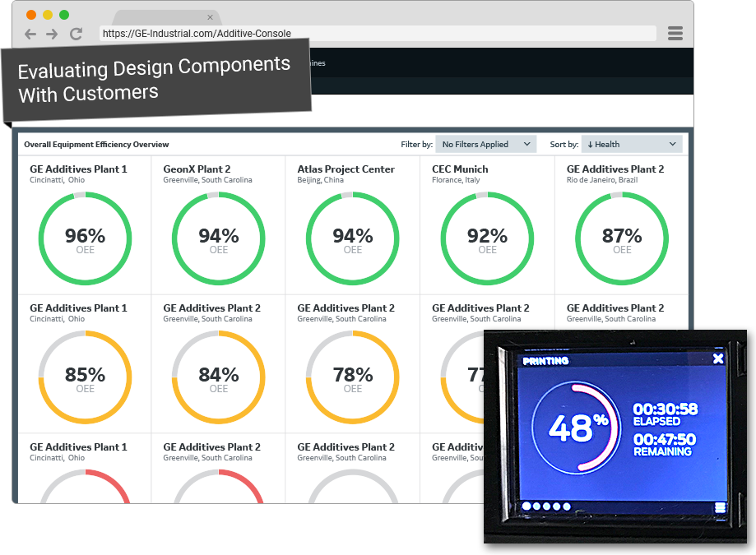The image size is (756, 555).
Task: Close the PRINTING screen with the X
Action: 718,358
